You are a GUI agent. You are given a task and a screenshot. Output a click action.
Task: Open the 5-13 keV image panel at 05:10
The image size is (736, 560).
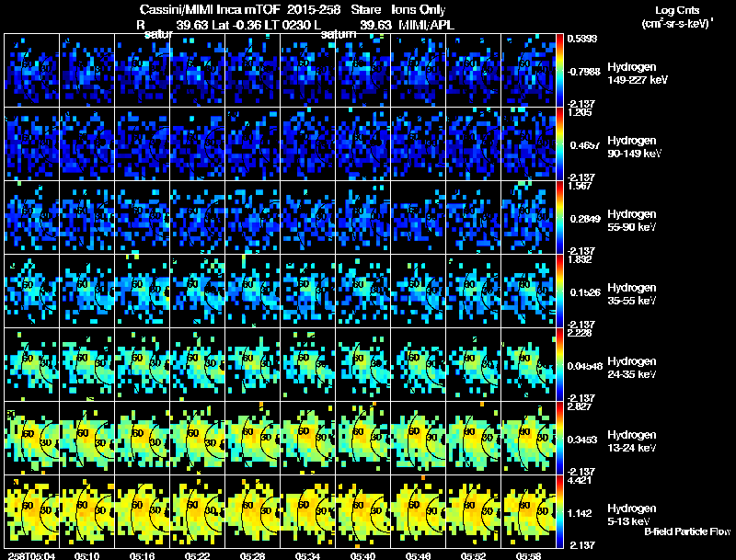pos(86,511)
